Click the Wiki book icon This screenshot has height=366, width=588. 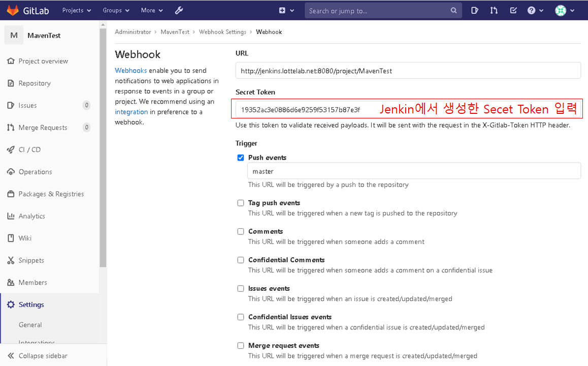[11, 238]
